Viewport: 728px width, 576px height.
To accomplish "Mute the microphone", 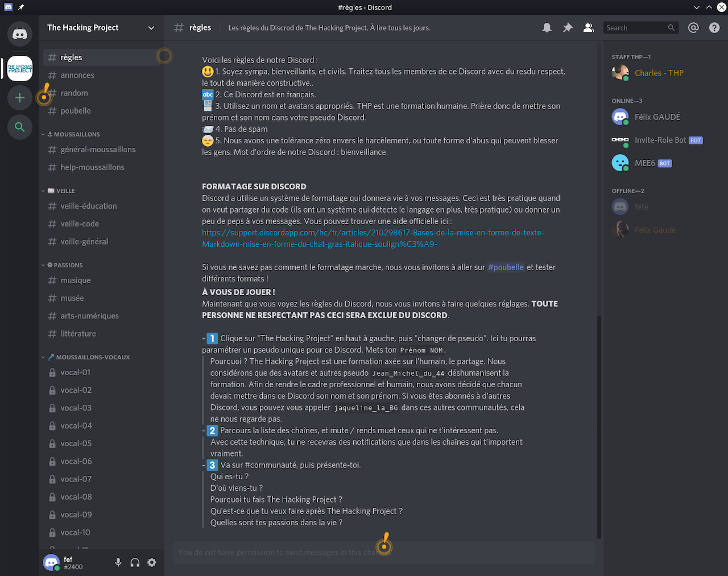I will (x=118, y=562).
